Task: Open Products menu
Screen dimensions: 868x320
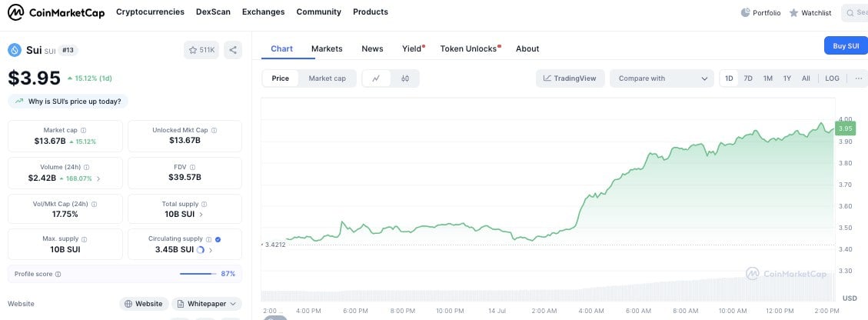Action: pyautogui.click(x=371, y=12)
